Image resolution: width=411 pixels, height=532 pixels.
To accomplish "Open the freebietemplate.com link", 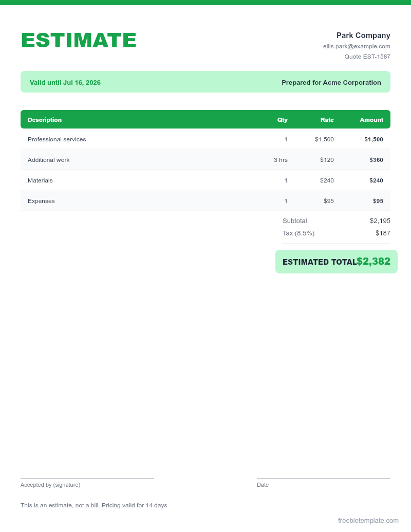I will pos(368,521).
